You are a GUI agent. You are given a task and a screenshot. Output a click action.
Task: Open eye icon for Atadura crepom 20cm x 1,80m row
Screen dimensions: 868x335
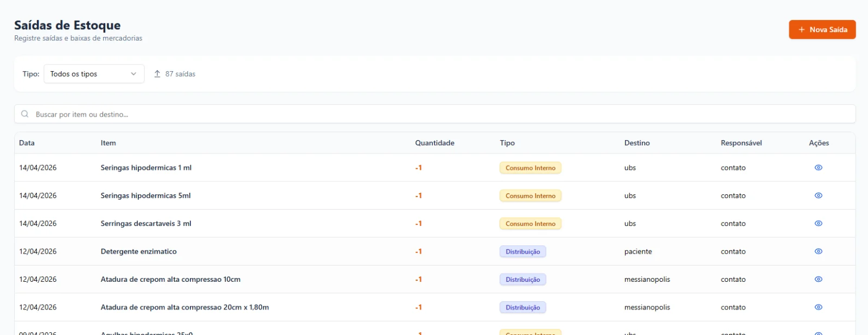point(818,307)
